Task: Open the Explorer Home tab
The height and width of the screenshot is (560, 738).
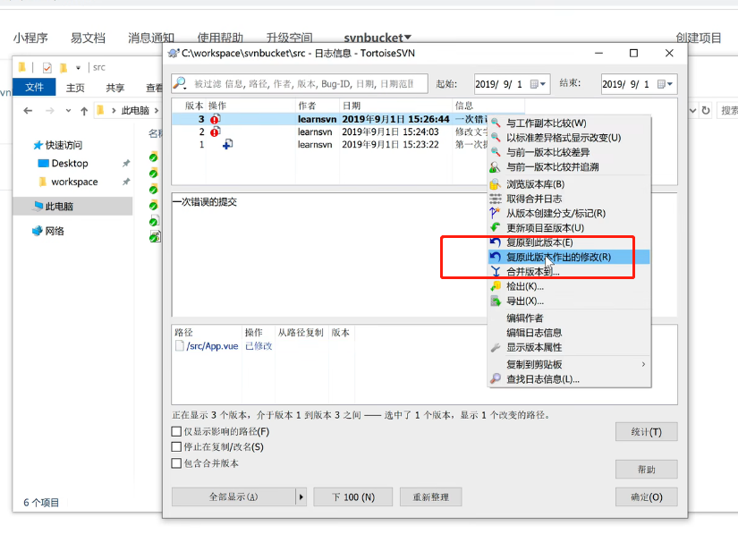Action: tap(75, 88)
